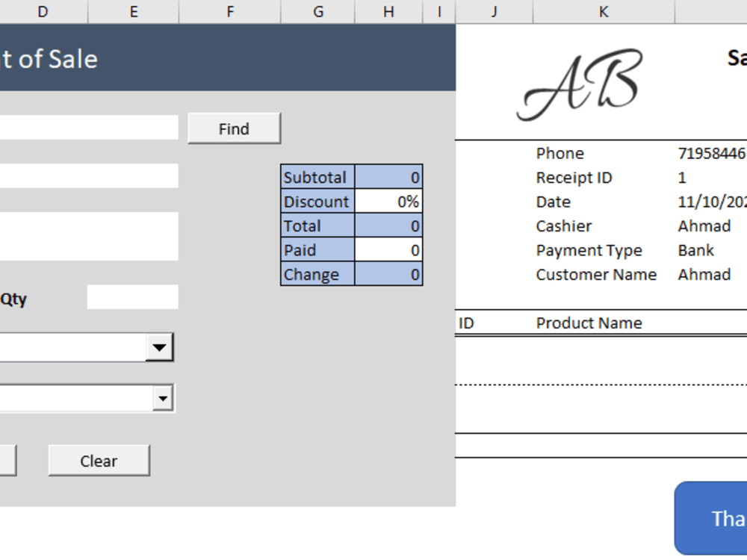Image resolution: width=747 pixels, height=560 pixels.
Task: Select column E header
Action: pos(134,11)
